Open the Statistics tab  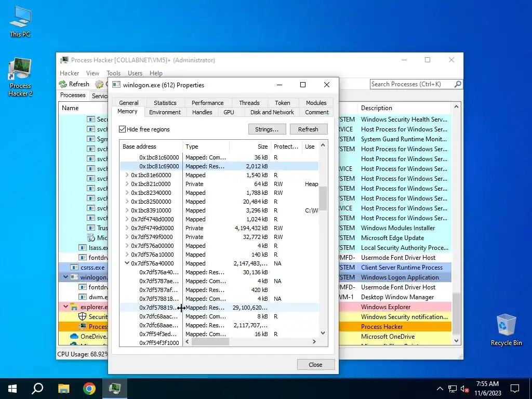pyautogui.click(x=165, y=103)
